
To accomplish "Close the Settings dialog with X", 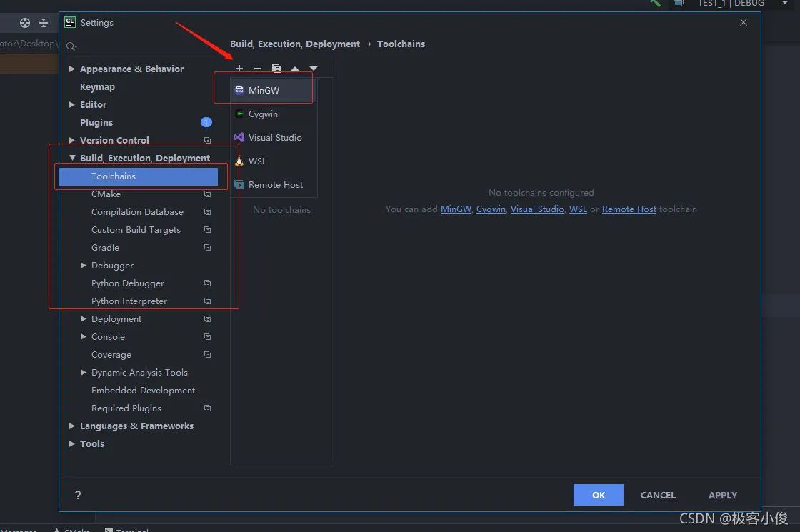I will click(744, 22).
